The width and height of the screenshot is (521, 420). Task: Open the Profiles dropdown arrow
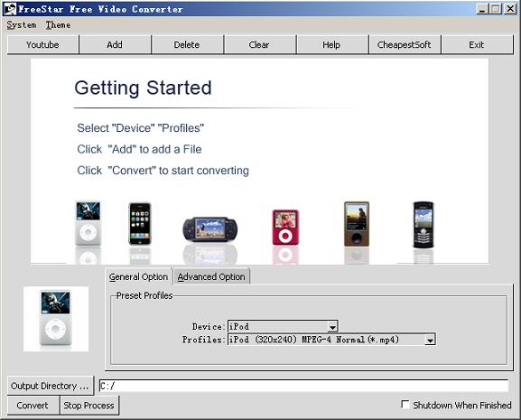pyautogui.click(x=430, y=340)
